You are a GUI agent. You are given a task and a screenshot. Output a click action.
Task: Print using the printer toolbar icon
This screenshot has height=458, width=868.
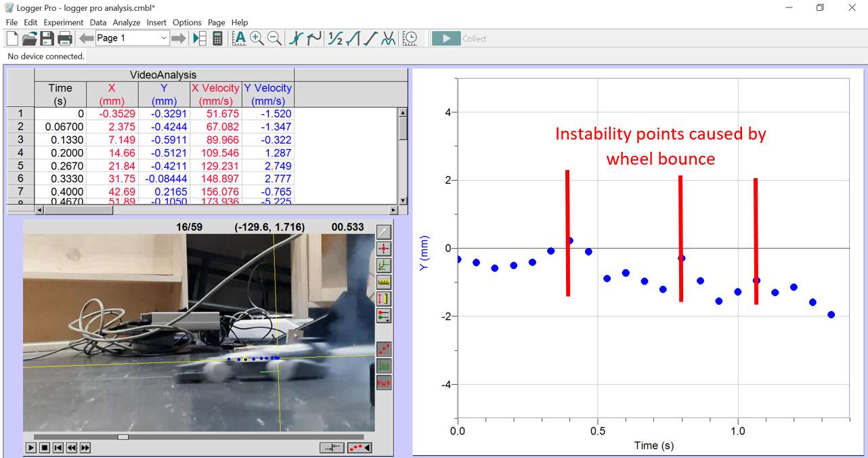pos(65,39)
